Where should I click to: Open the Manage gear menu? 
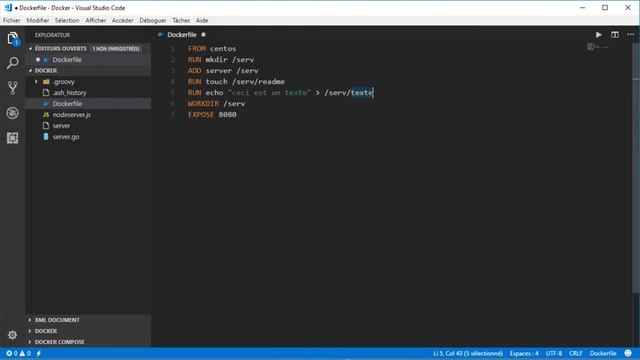point(13,335)
